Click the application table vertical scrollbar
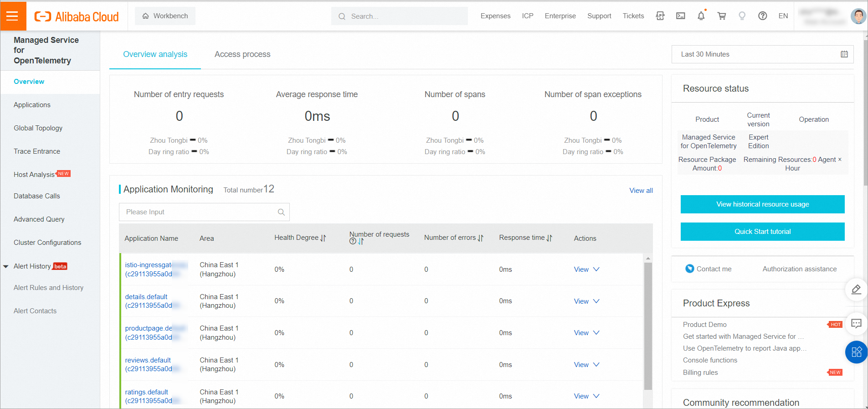The image size is (868, 409). click(648, 326)
